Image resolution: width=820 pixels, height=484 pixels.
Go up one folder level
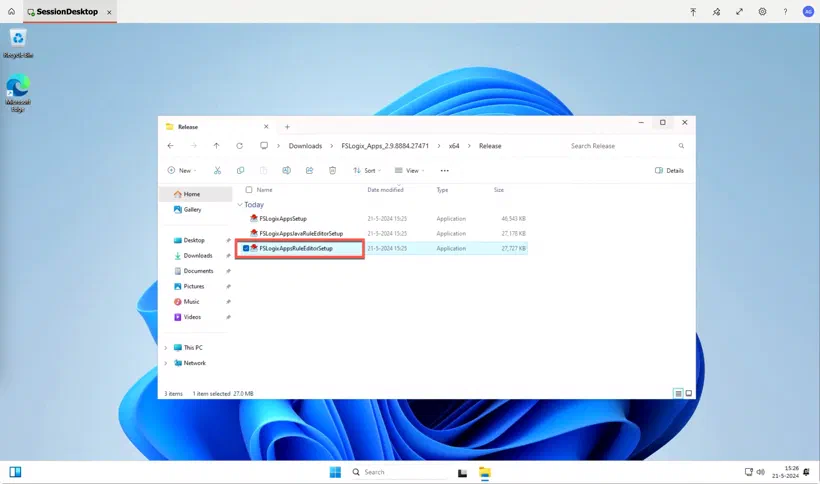[x=217, y=146]
